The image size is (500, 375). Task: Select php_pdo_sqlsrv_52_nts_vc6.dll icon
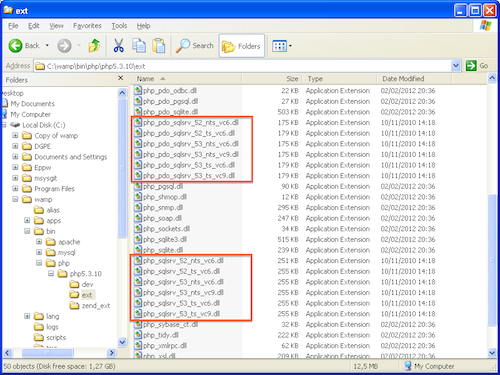click(138, 122)
